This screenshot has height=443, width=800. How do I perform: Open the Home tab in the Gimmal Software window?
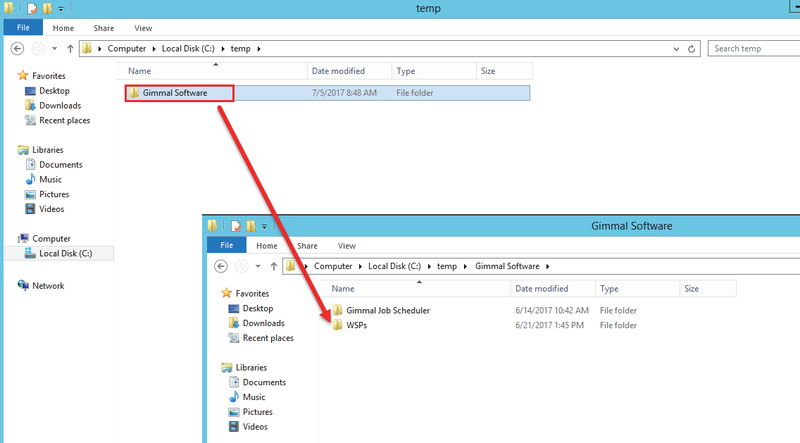pyautogui.click(x=266, y=246)
